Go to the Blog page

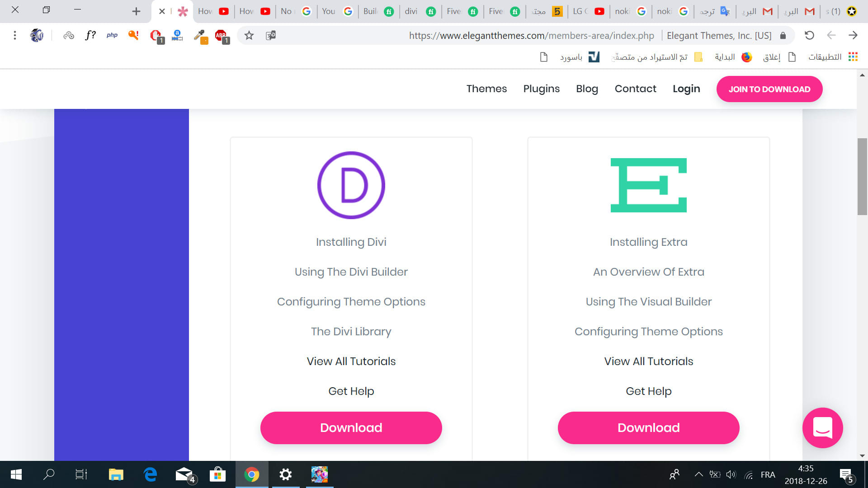(x=587, y=89)
